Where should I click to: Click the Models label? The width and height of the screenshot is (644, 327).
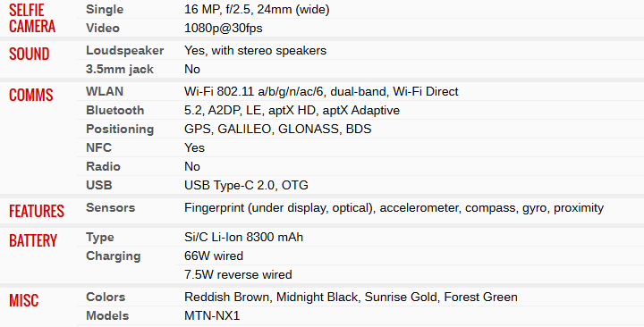[106, 315]
